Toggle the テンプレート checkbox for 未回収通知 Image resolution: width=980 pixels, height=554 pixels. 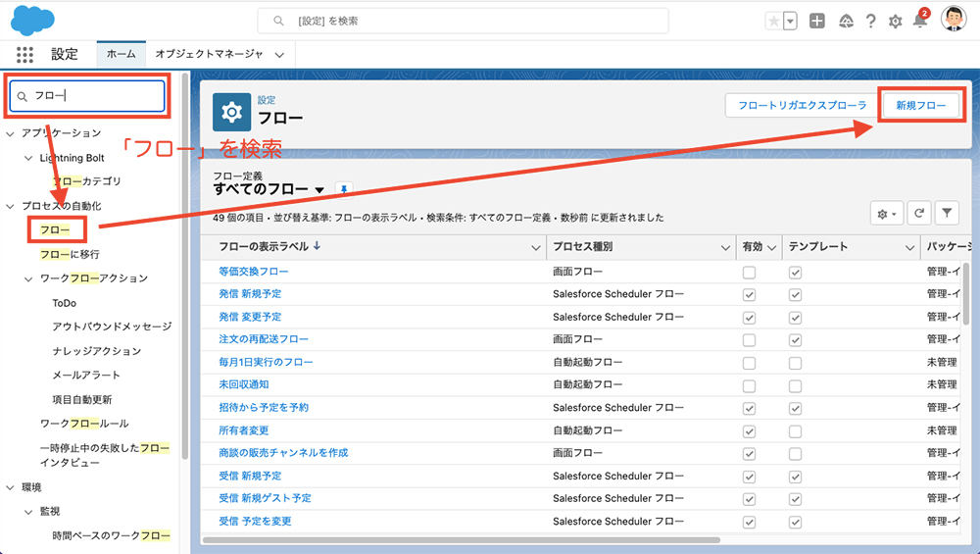click(x=796, y=384)
